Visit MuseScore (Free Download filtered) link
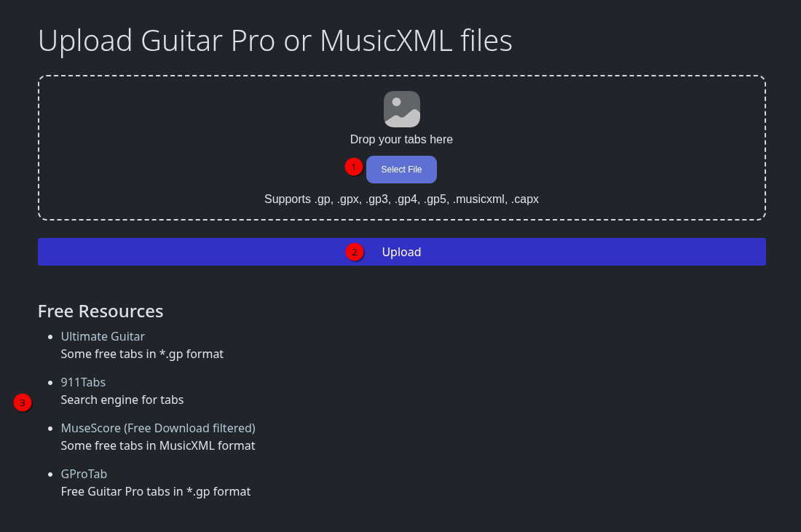Viewport: 801px width, 532px height. 158,428
